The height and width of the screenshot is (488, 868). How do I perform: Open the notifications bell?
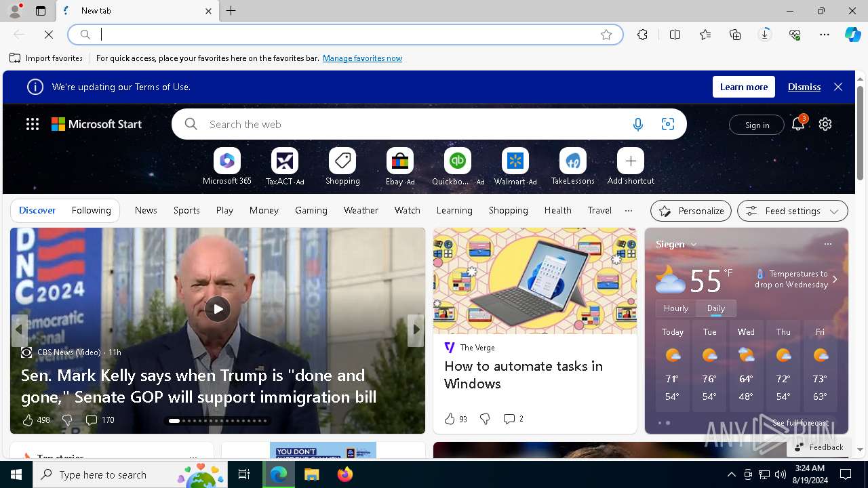pos(798,124)
